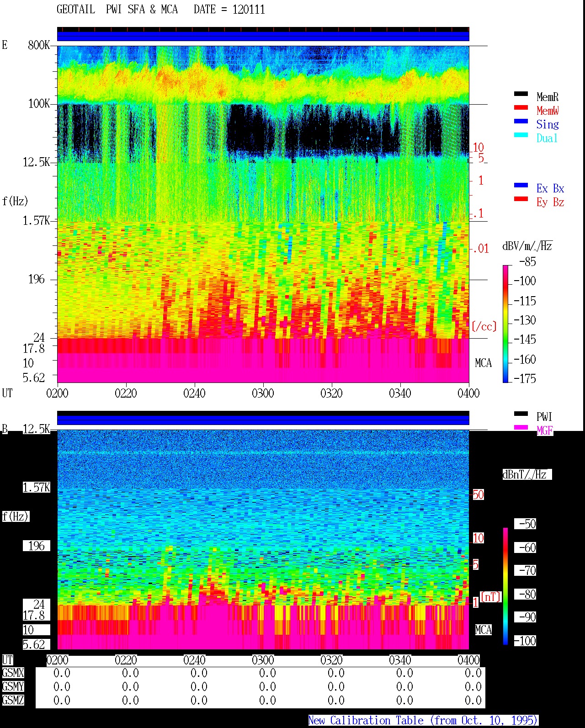Screen dimensions: 585x728
Task: Click the GSMX value under 0200
Action: click(x=62, y=673)
